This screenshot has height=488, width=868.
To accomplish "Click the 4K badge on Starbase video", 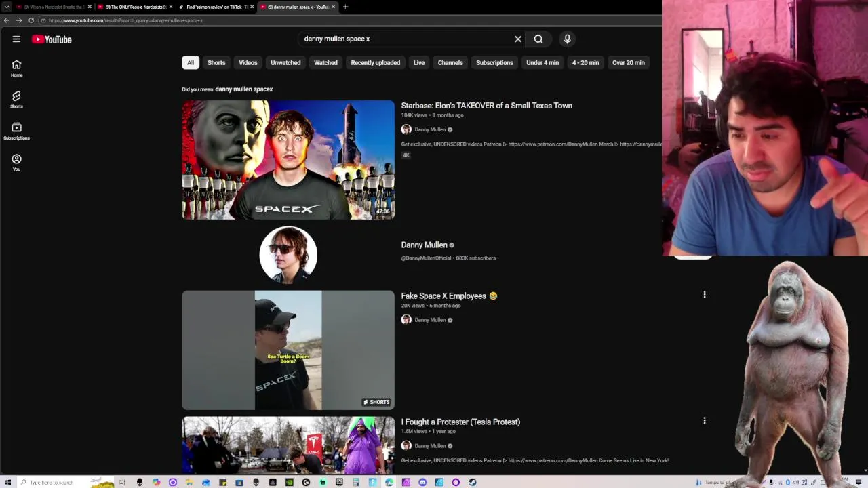I will 406,155.
